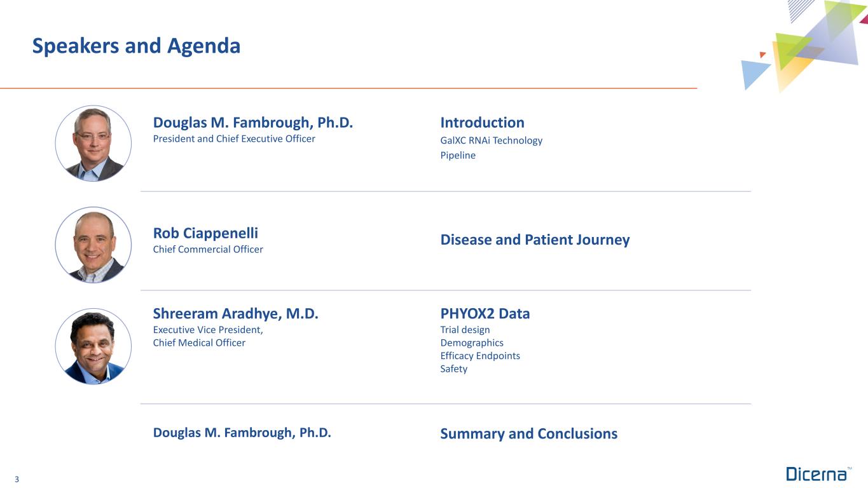Select the GalXC RNAi Technology item
The width and height of the screenshot is (868, 488).
point(491,140)
